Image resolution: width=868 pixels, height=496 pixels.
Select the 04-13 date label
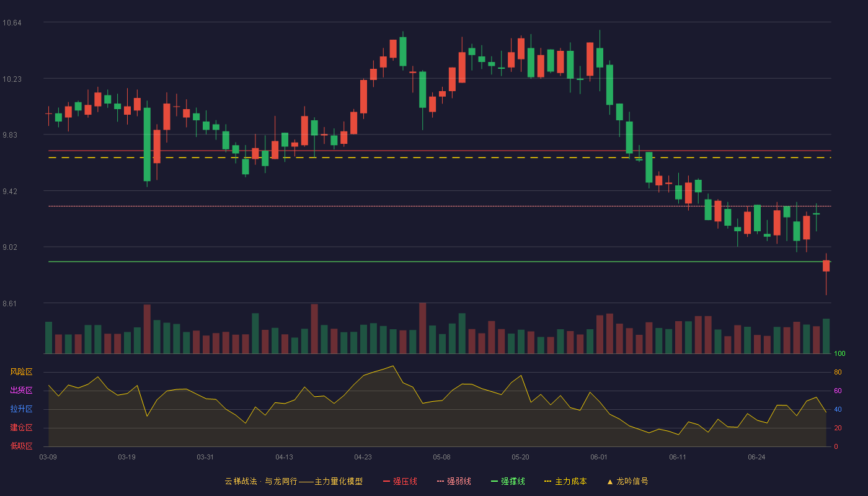pos(284,457)
